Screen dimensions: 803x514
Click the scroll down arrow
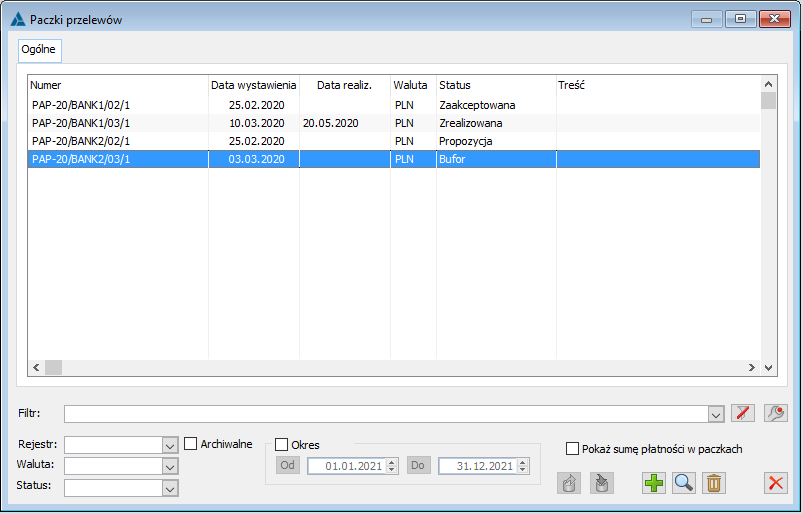click(768, 367)
